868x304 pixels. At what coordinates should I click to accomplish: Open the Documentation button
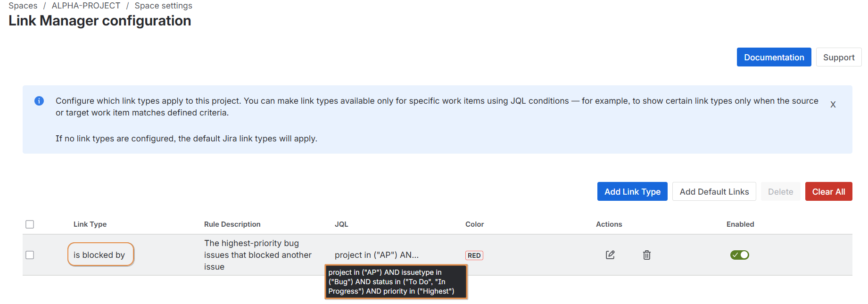774,58
